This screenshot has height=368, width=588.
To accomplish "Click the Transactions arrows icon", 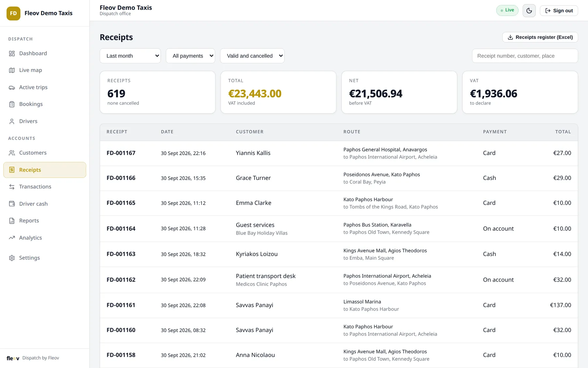I will 12,187.
